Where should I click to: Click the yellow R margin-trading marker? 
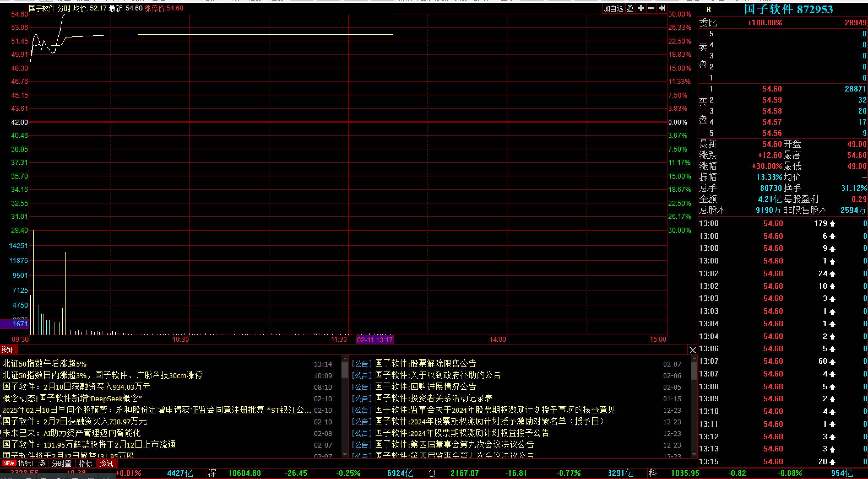pos(709,10)
